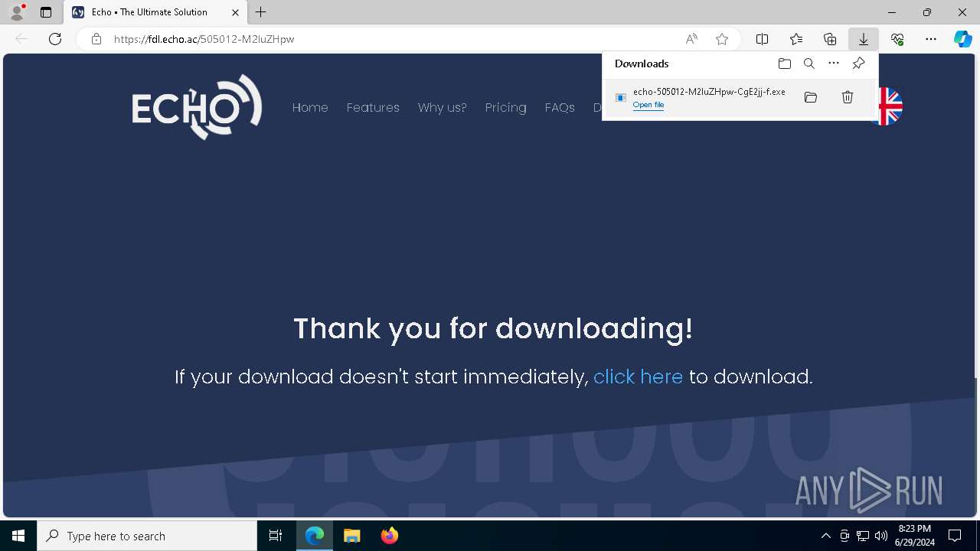Toggle the Downloads toolbar button
980x551 pixels.
(864, 39)
